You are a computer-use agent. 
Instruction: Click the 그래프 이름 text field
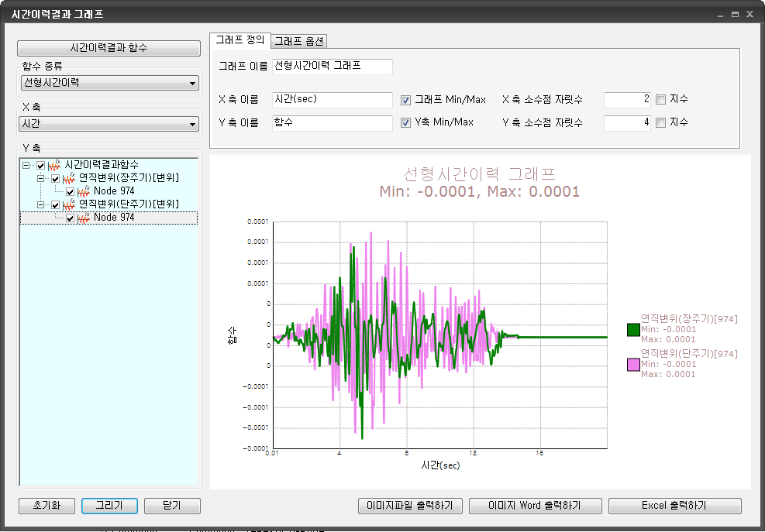333,67
